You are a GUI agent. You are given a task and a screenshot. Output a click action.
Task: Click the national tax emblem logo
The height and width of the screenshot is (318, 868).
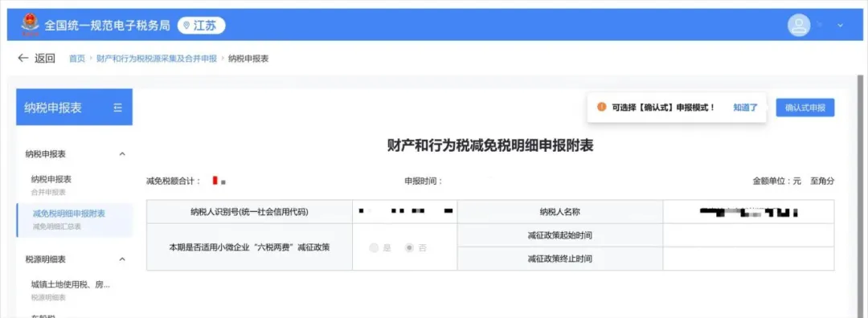[x=30, y=25]
